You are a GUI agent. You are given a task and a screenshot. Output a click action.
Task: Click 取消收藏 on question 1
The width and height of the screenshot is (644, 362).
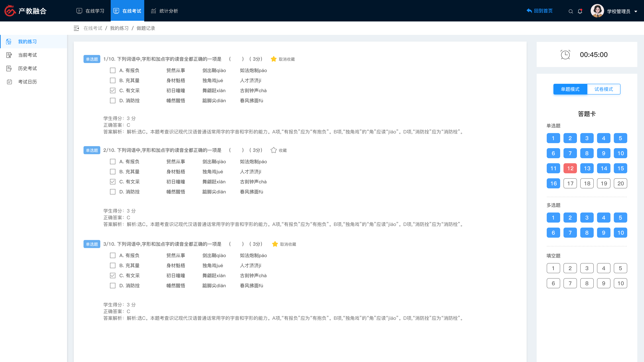point(287,59)
